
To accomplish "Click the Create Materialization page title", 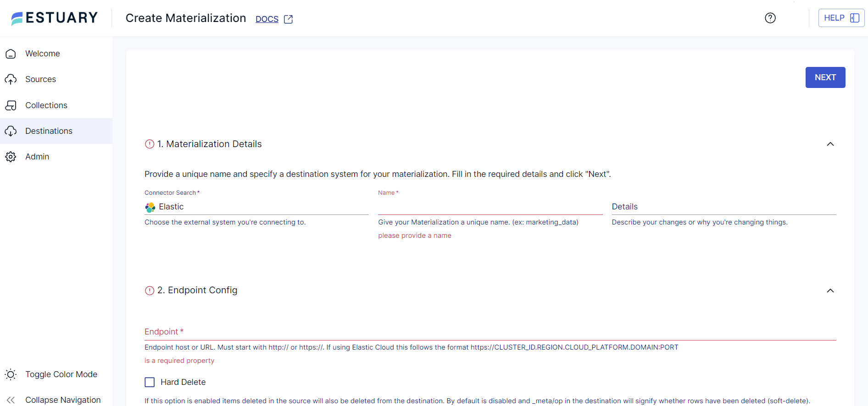I will click(186, 18).
